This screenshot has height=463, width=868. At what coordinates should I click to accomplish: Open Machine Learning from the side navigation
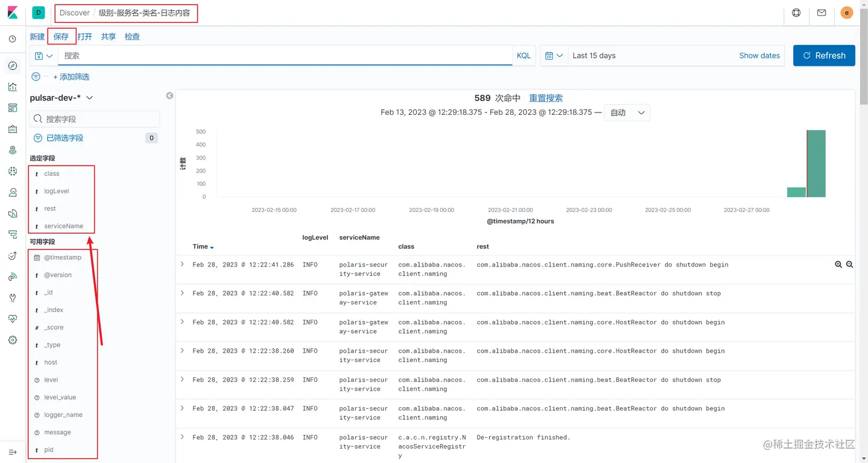pos(13,171)
